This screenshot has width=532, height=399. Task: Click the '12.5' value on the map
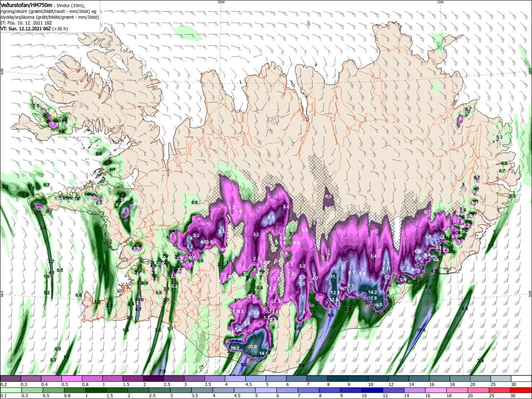pos(335,293)
